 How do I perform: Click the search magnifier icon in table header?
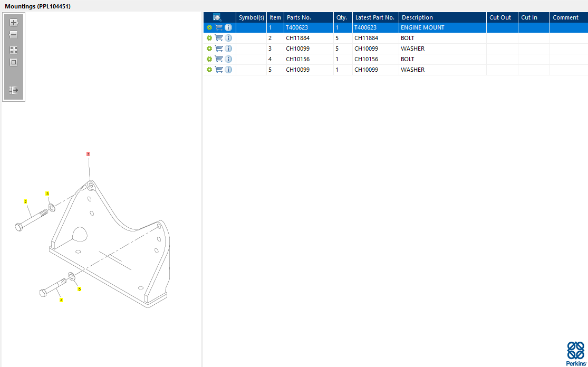pos(217,17)
